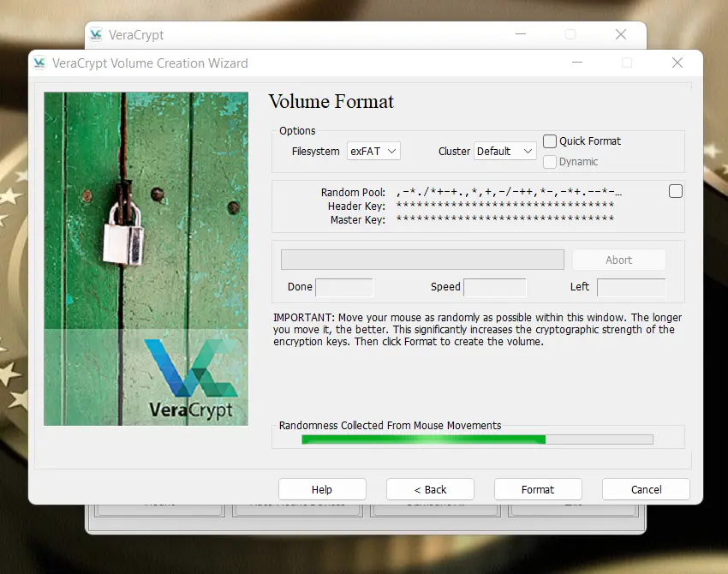Click the VeraCrypt padlock side image
Viewport: 728px width, 574px height.
coord(146,259)
